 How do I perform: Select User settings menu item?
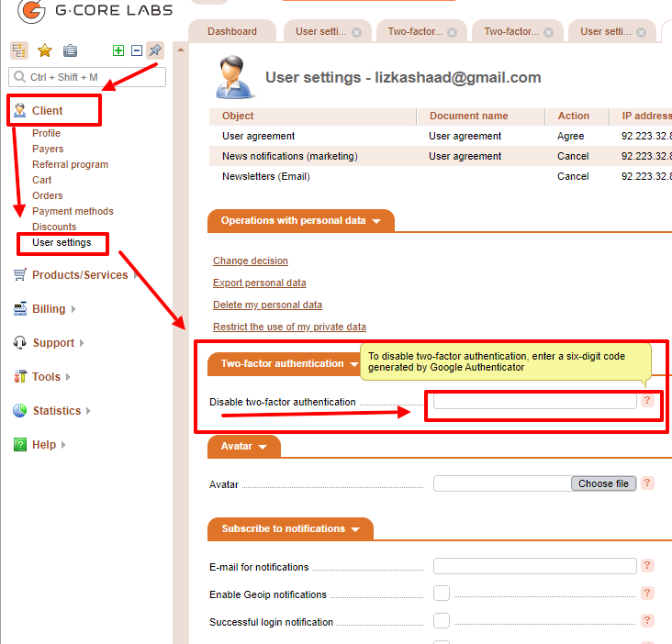click(62, 242)
